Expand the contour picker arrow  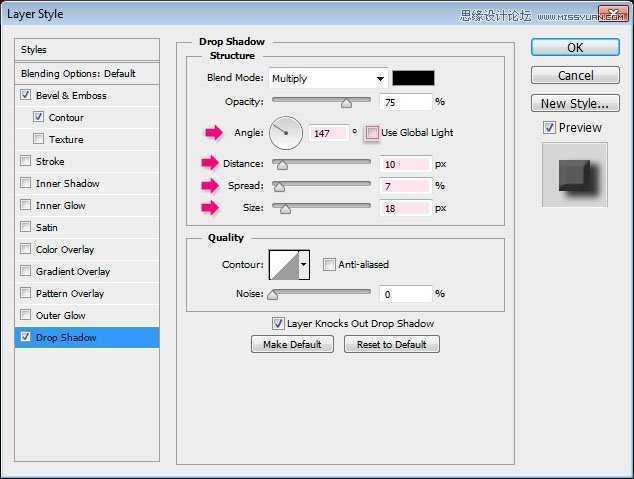(x=304, y=265)
